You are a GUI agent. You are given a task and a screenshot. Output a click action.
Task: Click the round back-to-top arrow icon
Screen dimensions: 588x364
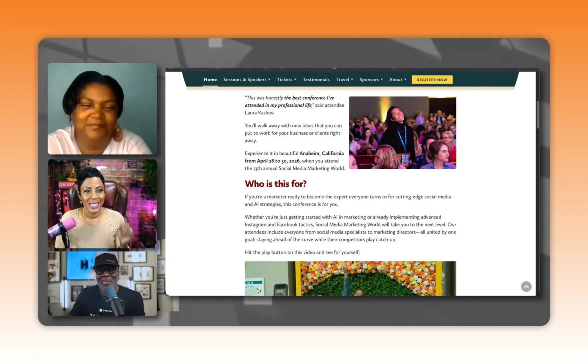pos(526,286)
